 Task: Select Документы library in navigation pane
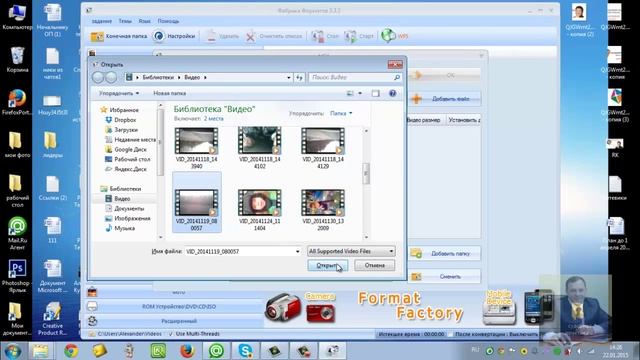(x=129, y=208)
